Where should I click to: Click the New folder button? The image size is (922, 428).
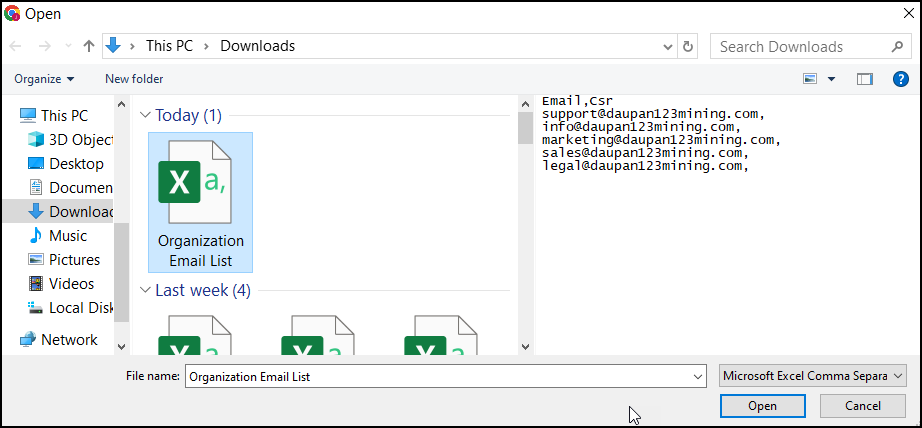point(134,79)
